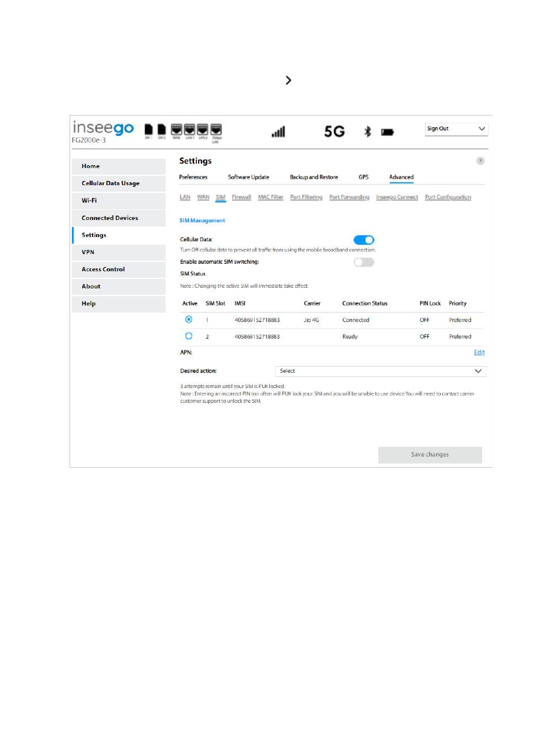Open VPN in the sidebar
Viewport: 560px width, 736px height.
coord(118,252)
